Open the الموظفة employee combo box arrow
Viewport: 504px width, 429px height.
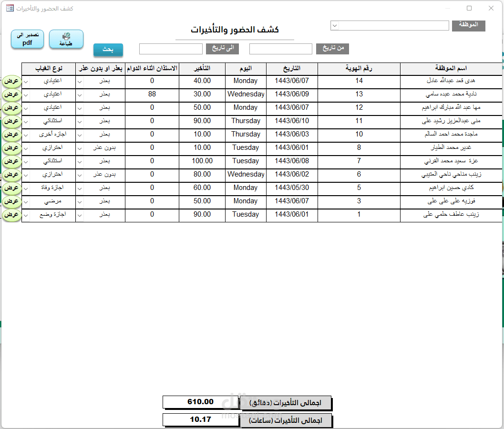point(335,26)
